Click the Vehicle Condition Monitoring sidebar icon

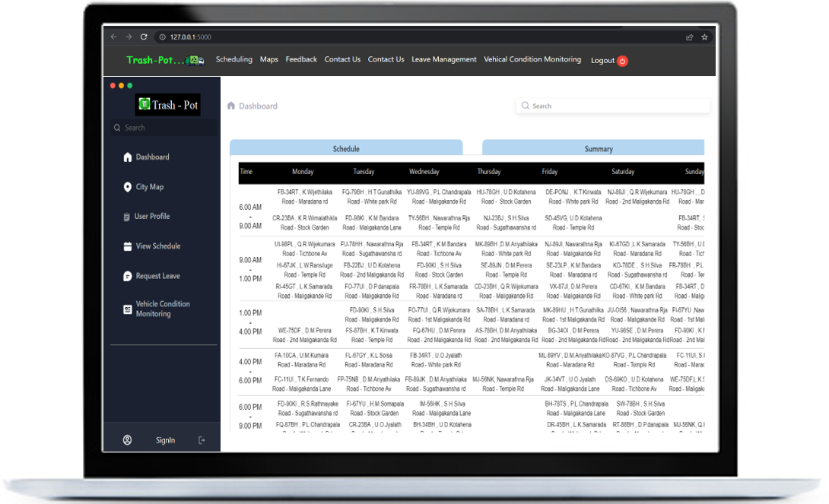[x=128, y=309]
